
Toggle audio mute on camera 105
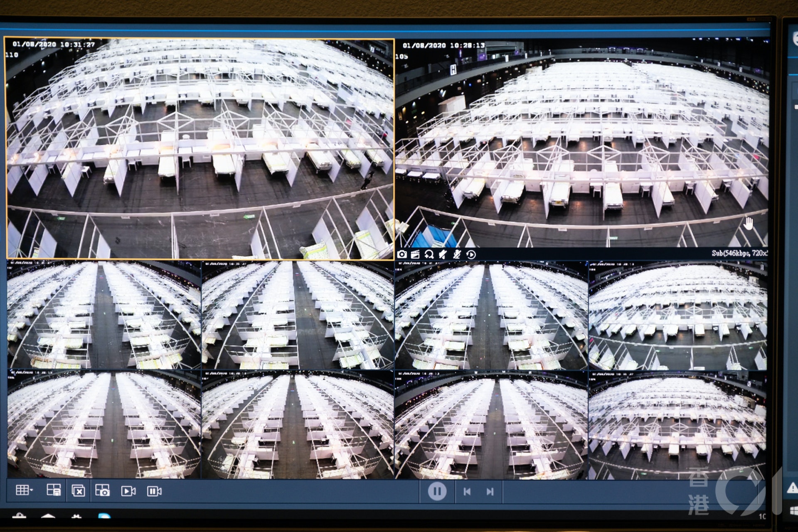443,254
